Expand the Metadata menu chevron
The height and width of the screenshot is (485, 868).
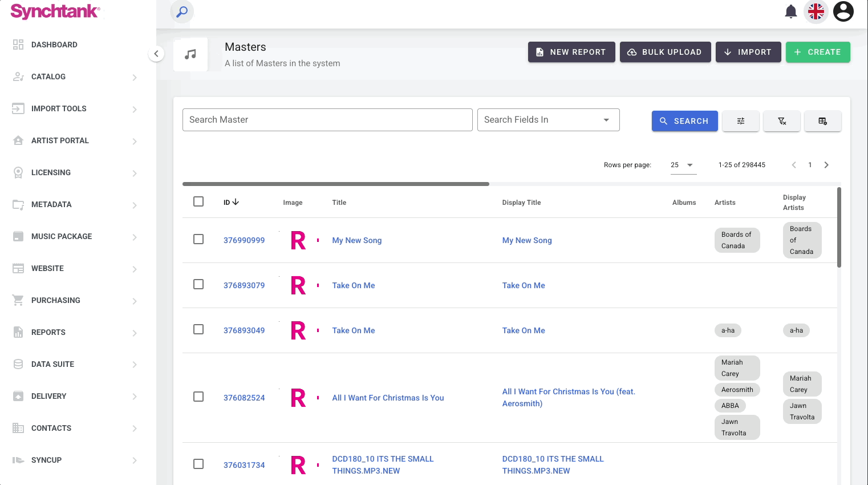pyautogui.click(x=135, y=205)
